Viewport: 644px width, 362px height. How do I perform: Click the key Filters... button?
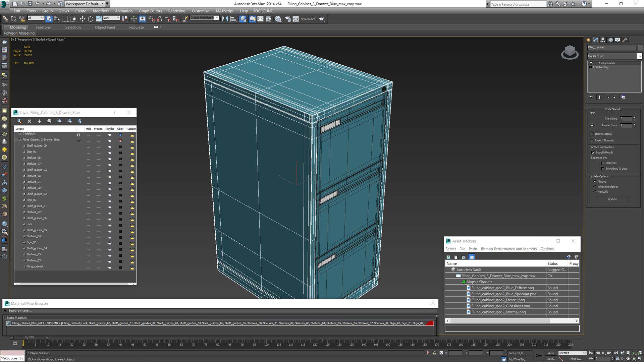(576, 359)
